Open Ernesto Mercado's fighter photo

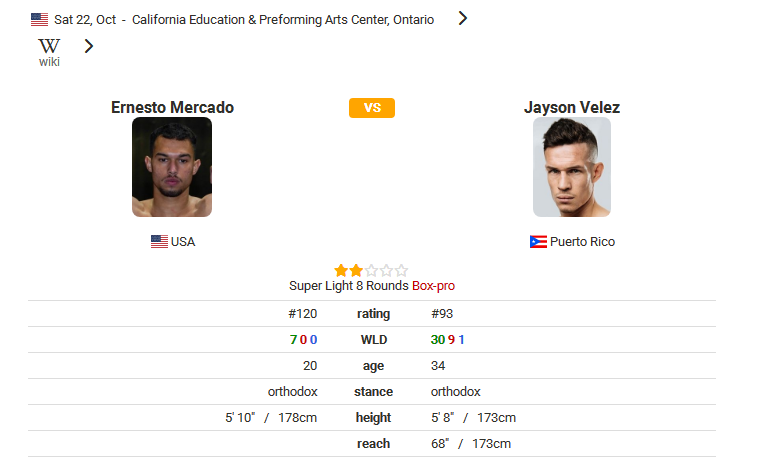pyautogui.click(x=172, y=167)
